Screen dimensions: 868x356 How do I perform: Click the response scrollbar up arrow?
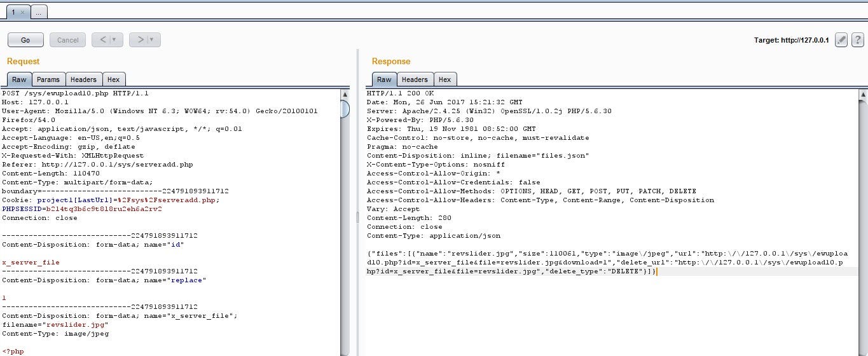[x=863, y=94]
